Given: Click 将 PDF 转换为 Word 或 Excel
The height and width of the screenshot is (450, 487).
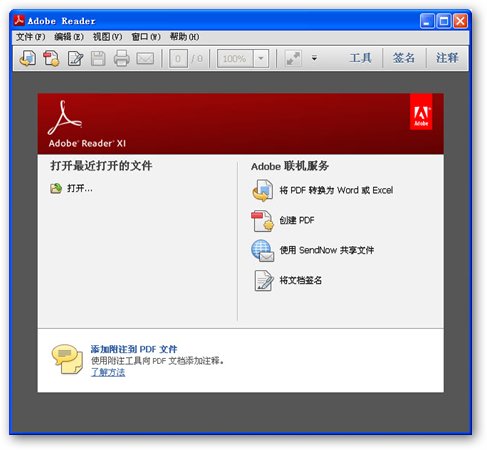Looking at the screenshot, I should coord(336,190).
